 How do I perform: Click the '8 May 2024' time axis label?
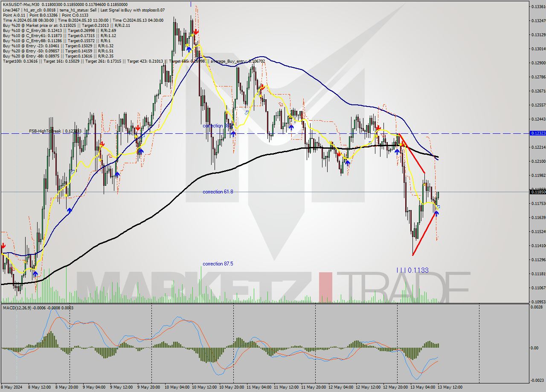[x=12, y=387]
